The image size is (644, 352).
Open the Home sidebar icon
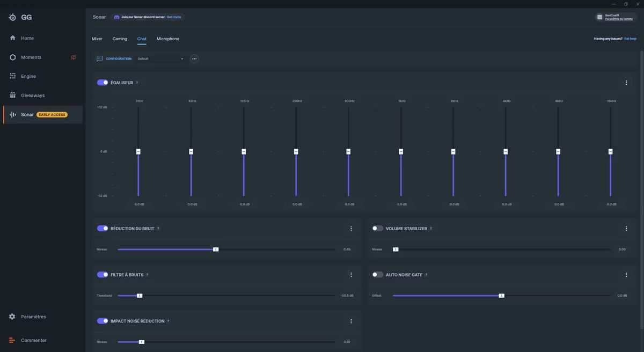tap(12, 38)
